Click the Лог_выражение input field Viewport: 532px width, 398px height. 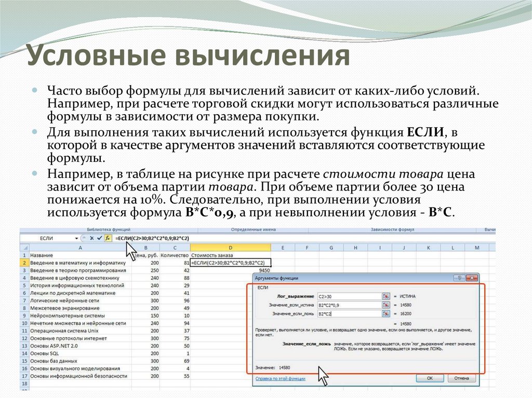(x=348, y=296)
